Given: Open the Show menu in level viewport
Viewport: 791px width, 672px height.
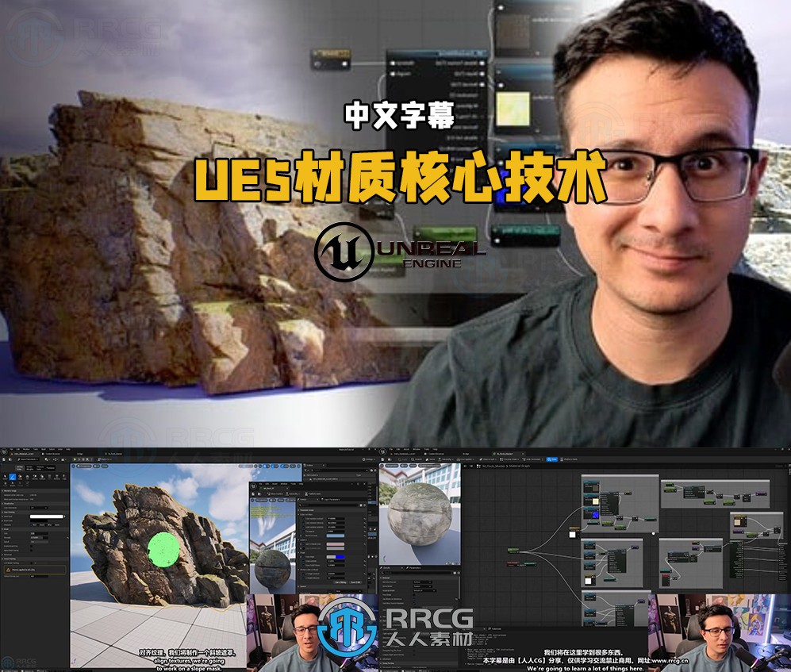Looking at the screenshot, I should pyautogui.click(x=105, y=467).
